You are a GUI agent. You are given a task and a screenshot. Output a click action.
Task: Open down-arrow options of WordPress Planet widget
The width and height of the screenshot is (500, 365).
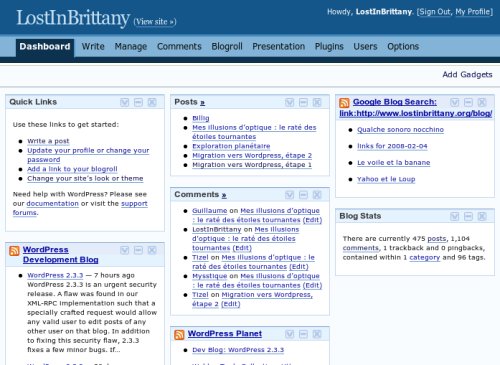coord(290,334)
